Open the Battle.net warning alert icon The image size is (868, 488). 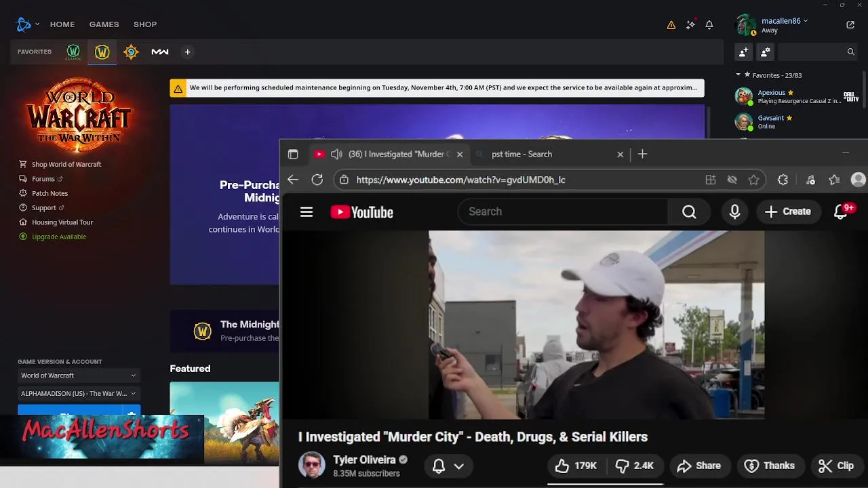(671, 24)
